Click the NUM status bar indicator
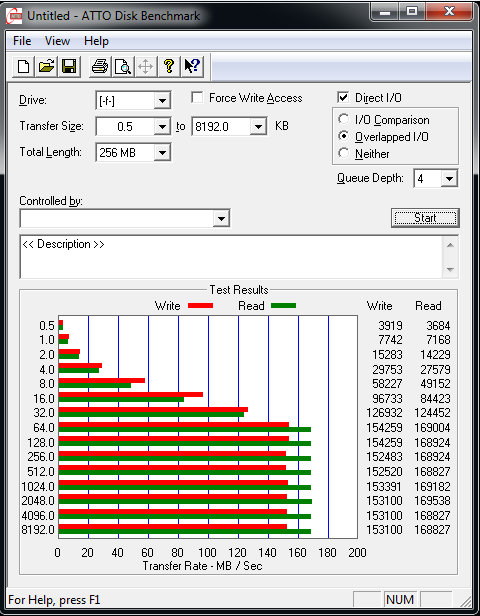 pyautogui.click(x=400, y=600)
